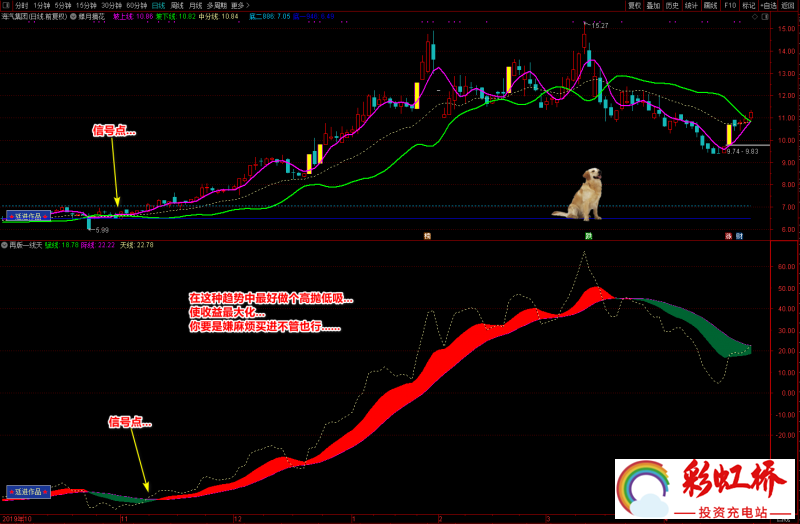Image resolution: width=800 pixels, height=524 pixels.
Task: Open the 复权 adjustment menu
Action: (x=635, y=6)
